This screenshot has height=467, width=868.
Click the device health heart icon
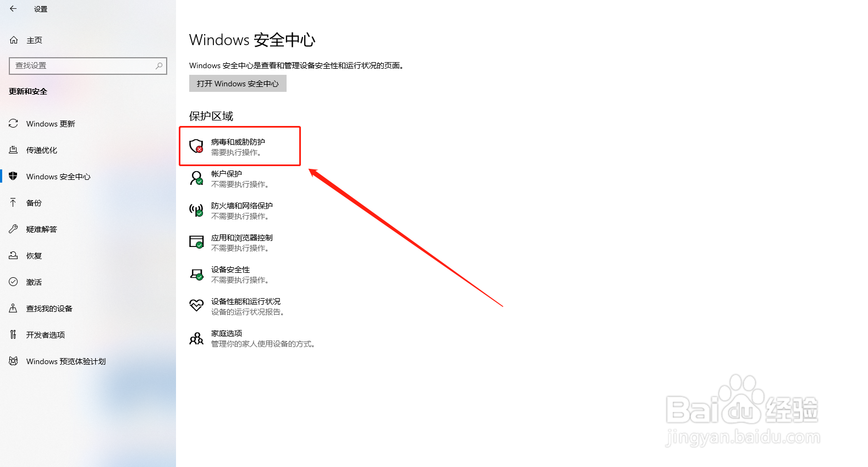click(x=196, y=305)
